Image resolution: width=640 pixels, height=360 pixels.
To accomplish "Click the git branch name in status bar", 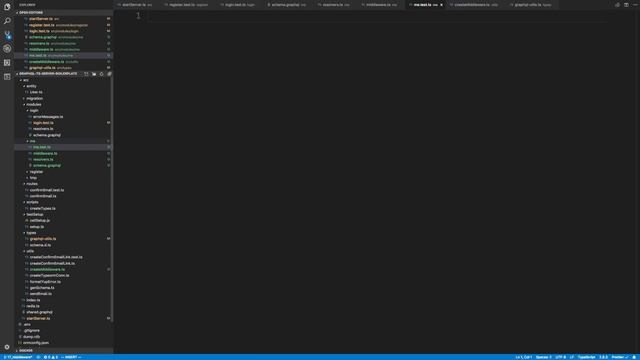I will (18, 357).
